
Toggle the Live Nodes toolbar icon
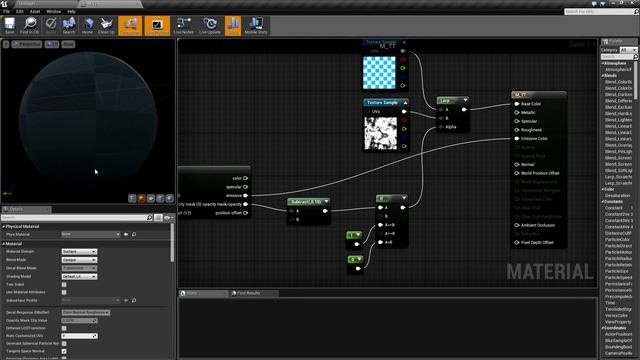coord(183,25)
